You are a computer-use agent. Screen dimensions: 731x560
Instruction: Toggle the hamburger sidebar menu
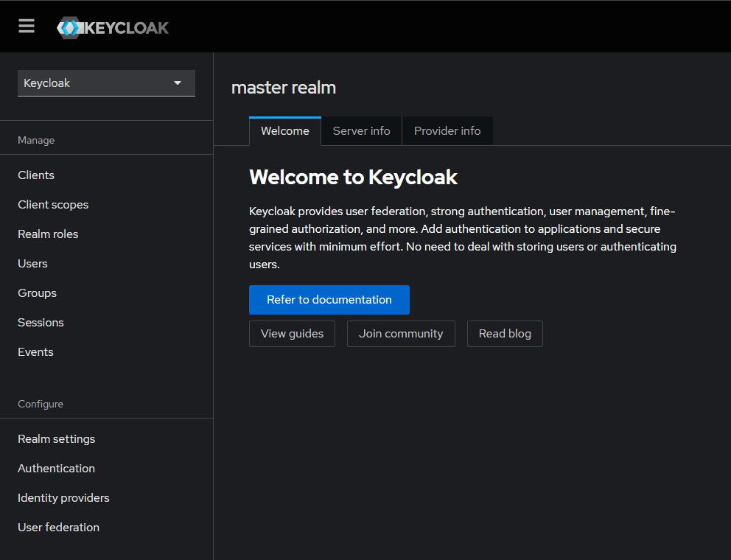pyautogui.click(x=27, y=26)
